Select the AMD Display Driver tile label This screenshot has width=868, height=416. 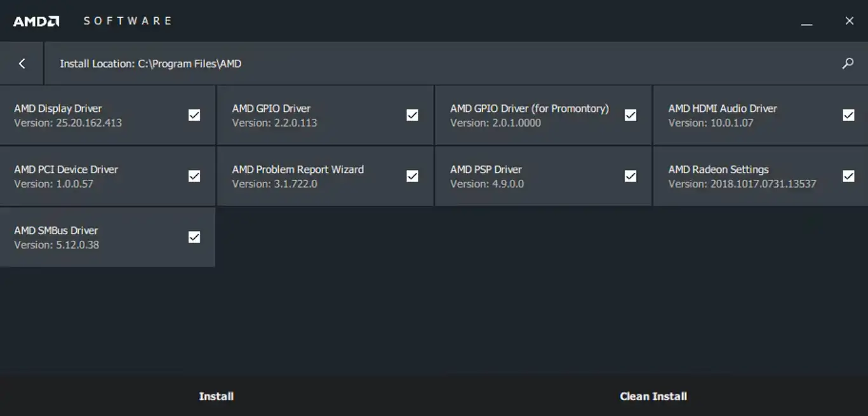pyautogui.click(x=58, y=109)
